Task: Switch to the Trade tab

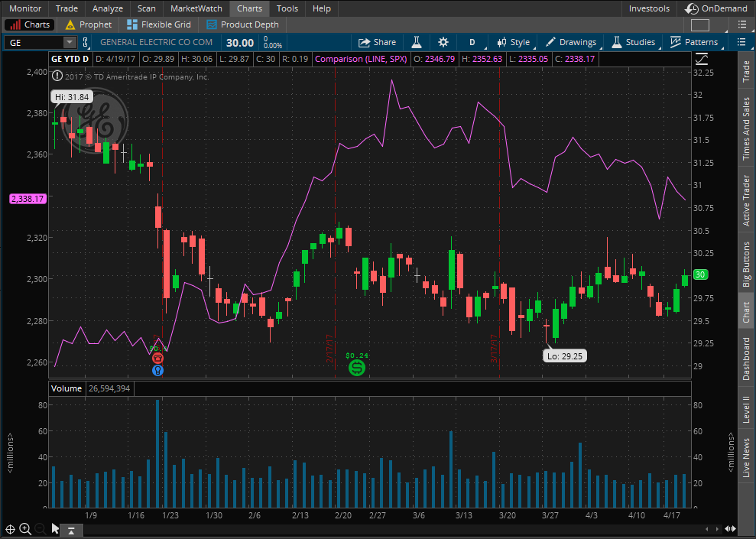Action: [67, 8]
